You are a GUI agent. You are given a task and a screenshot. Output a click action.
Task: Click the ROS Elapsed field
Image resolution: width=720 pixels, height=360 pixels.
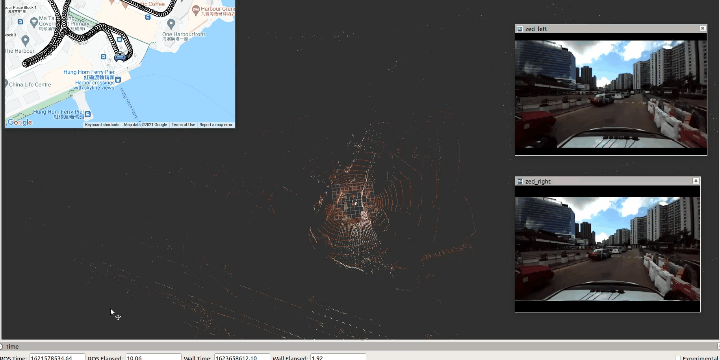coord(152,357)
